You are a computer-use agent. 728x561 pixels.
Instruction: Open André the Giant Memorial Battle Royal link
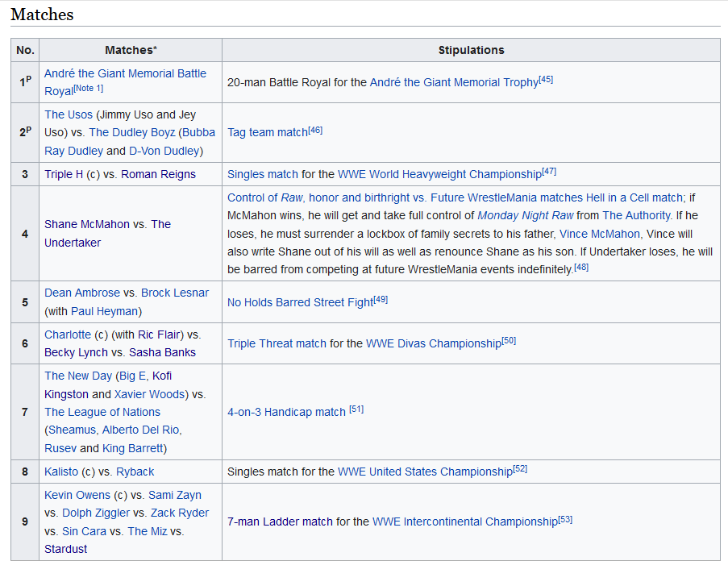point(125,73)
